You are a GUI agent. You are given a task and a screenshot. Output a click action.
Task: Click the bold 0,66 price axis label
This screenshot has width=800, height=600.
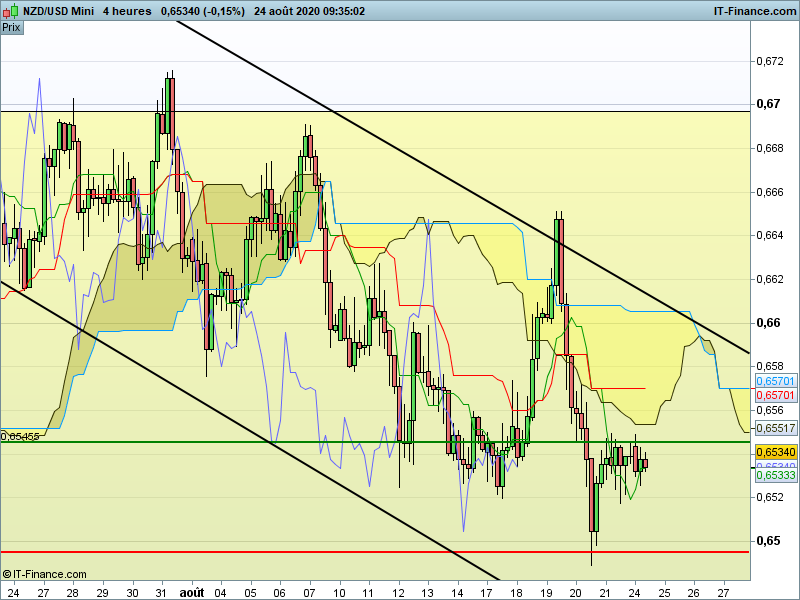768,322
